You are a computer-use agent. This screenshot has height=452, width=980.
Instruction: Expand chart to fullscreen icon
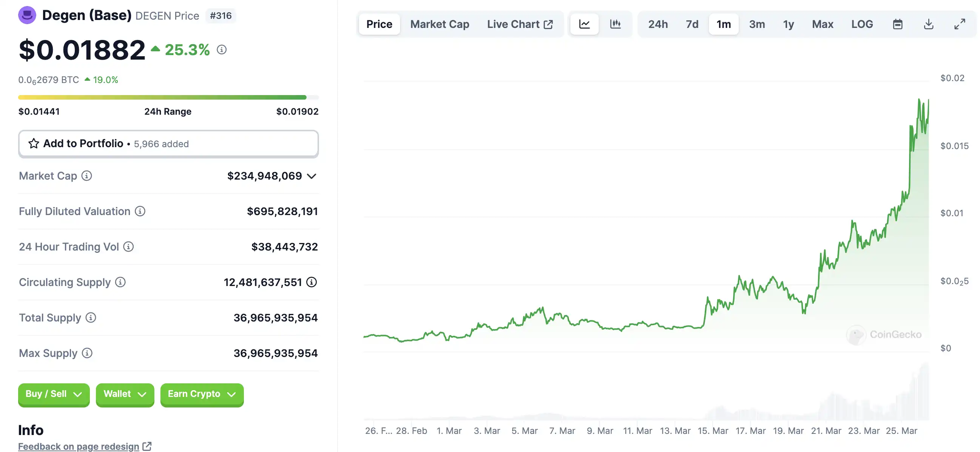pyautogui.click(x=960, y=24)
